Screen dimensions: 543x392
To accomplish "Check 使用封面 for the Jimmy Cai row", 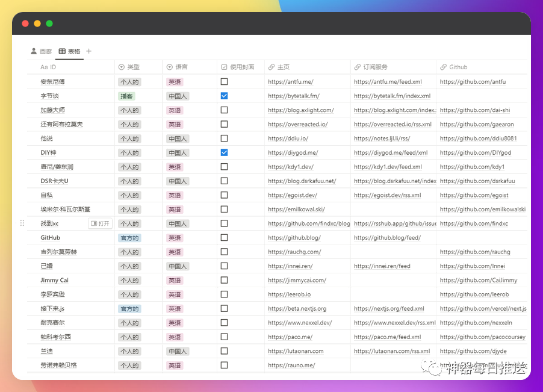I will tap(224, 280).
